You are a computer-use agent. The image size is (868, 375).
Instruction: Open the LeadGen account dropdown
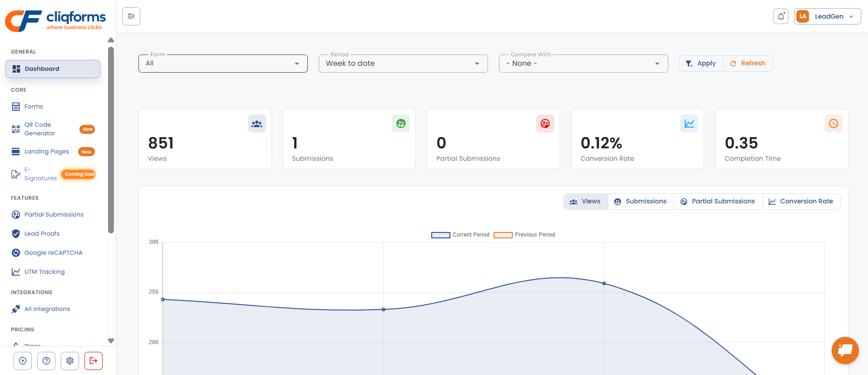click(828, 16)
